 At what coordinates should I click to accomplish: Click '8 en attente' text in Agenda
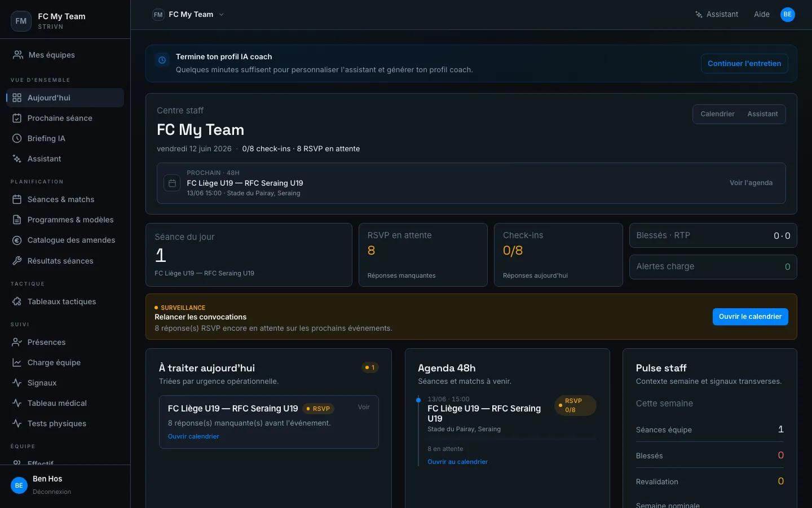[x=445, y=449]
